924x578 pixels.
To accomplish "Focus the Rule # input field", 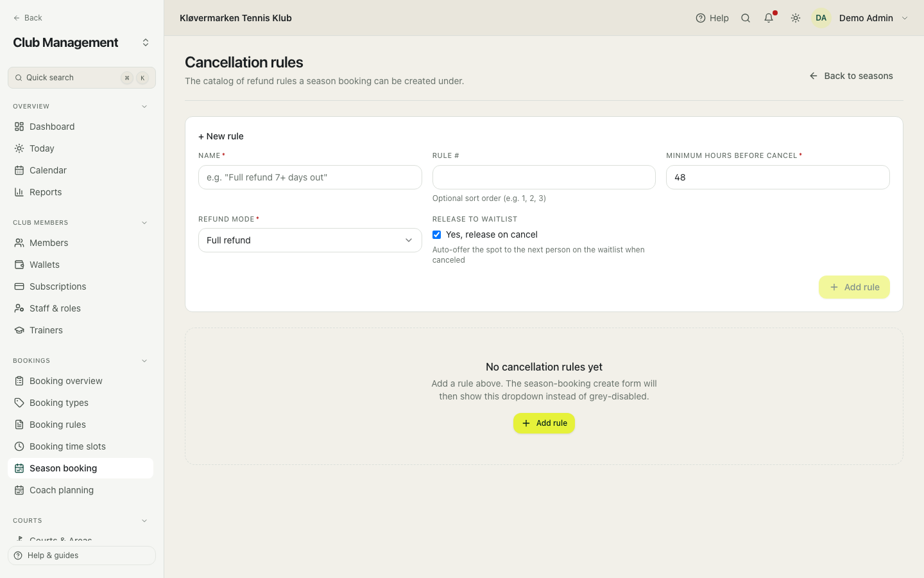I will point(544,177).
